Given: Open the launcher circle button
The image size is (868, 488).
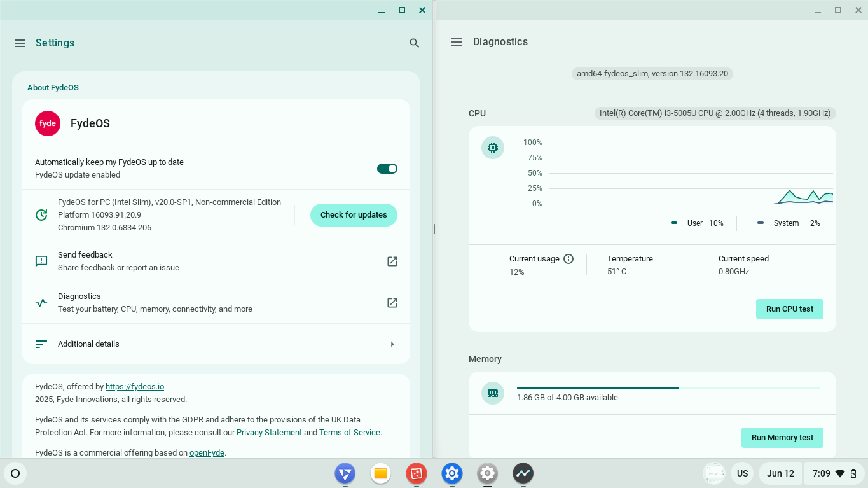Looking at the screenshot, I should click(x=16, y=473).
